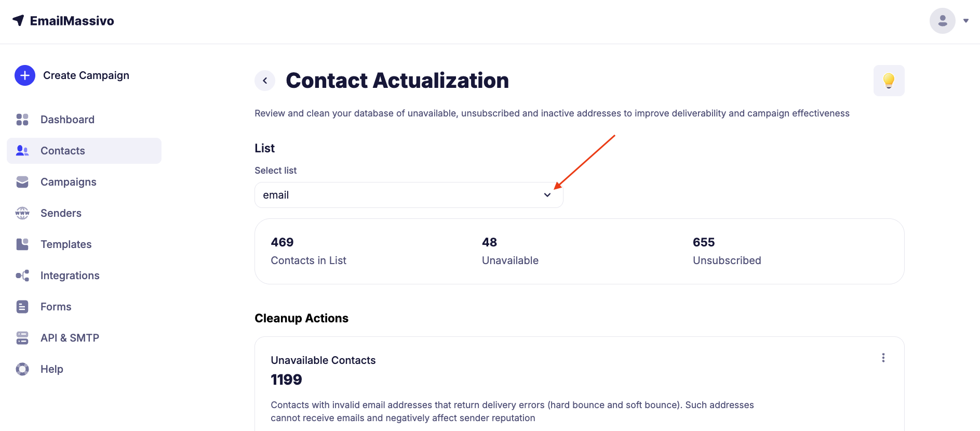This screenshot has height=431, width=980.
Task: Go back using the left chevron button
Action: (x=265, y=81)
